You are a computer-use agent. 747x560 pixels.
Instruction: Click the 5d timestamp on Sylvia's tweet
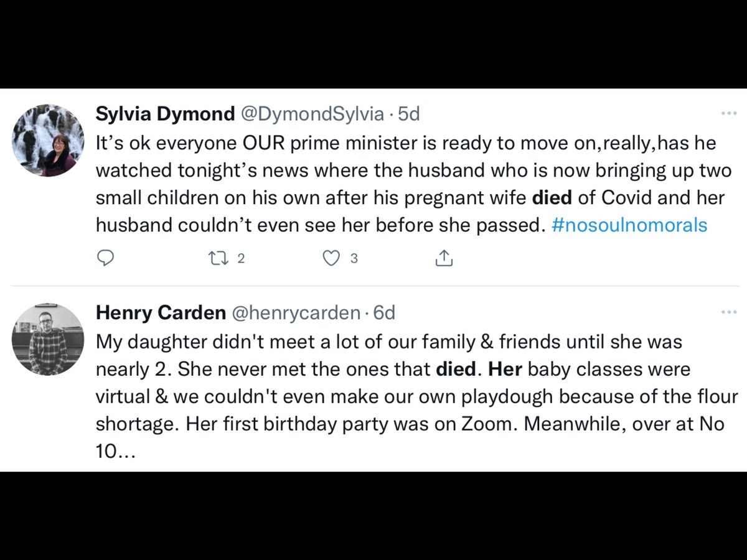coord(409,114)
